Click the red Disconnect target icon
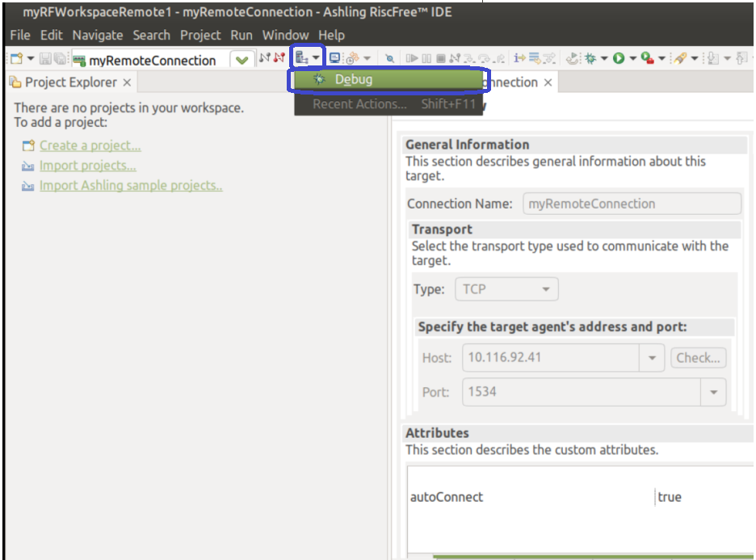Viewport: 756px width, 560px height. click(279, 58)
